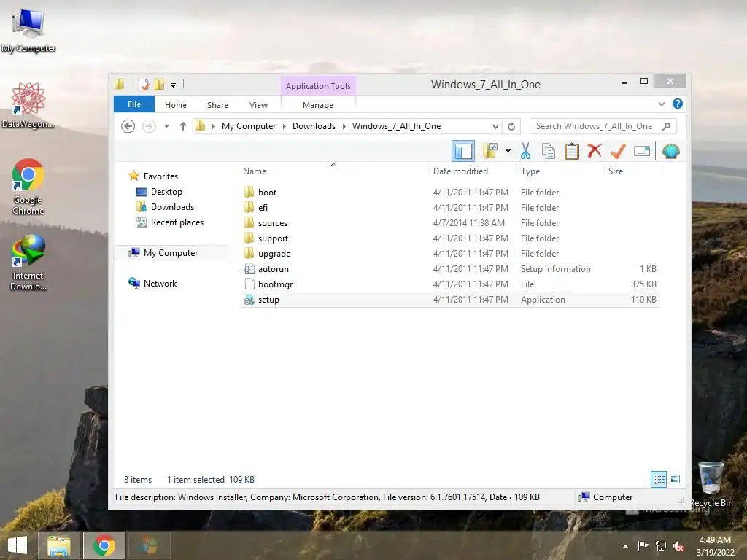Click the folder options toolbar icon
The height and width of the screenshot is (560, 747).
[x=490, y=152]
